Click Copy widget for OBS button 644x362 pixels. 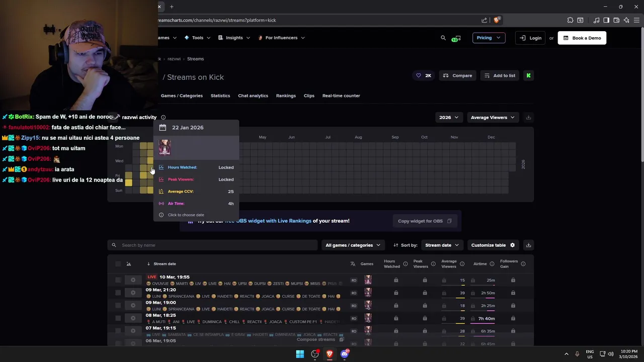[x=425, y=221]
